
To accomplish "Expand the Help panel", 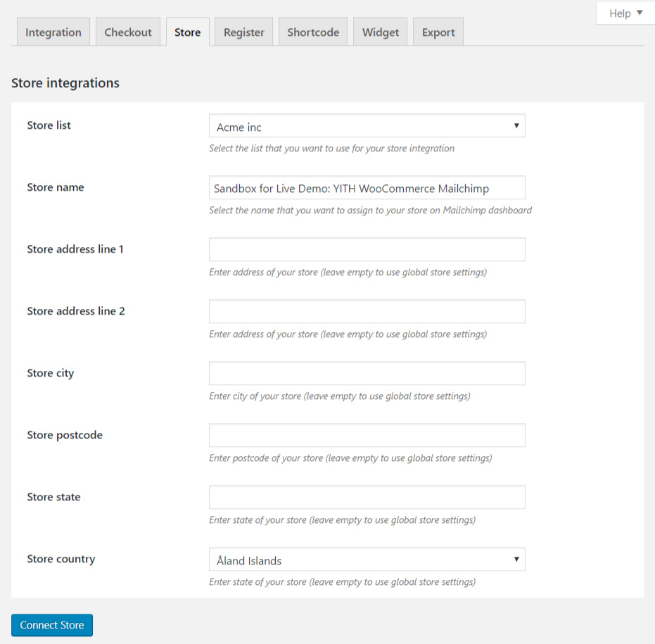I will click(x=626, y=13).
